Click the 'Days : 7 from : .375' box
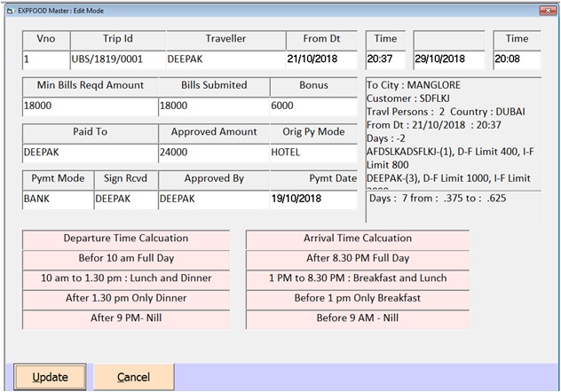 pyautogui.click(x=454, y=207)
